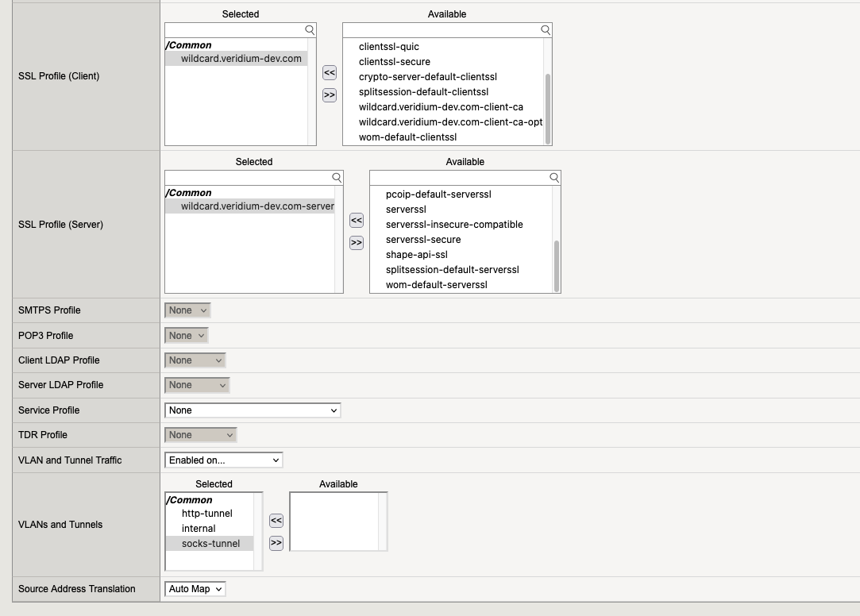This screenshot has width=860, height=616.
Task: Click the << button for VLANs and Tunnels
Action: pyautogui.click(x=276, y=521)
